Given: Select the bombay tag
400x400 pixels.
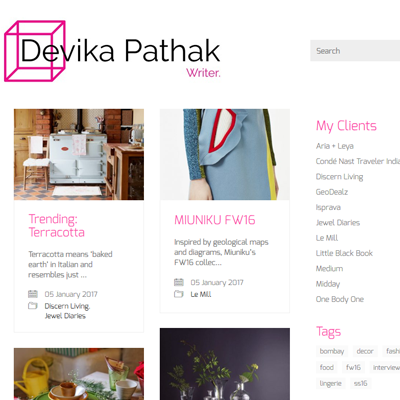Looking at the screenshot, I should [x=332, y=351].
